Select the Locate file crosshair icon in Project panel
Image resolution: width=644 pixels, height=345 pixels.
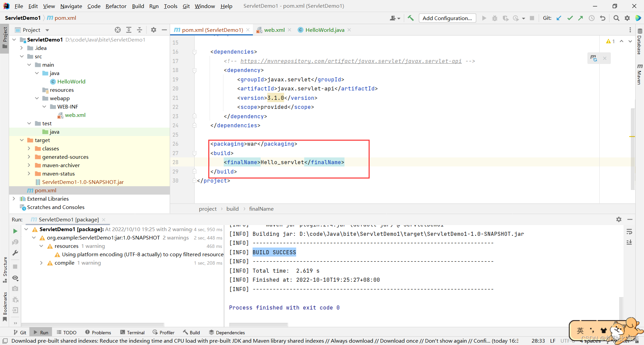[x=118, y=30]
